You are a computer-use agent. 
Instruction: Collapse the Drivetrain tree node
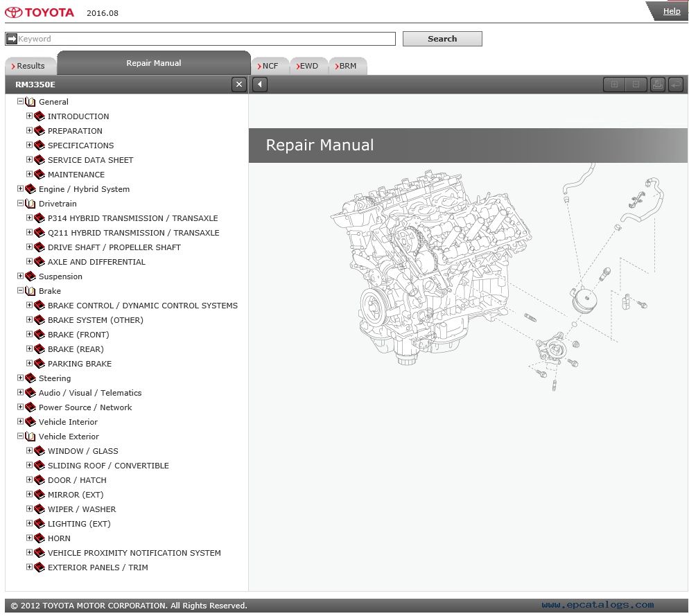coord(20,203)
